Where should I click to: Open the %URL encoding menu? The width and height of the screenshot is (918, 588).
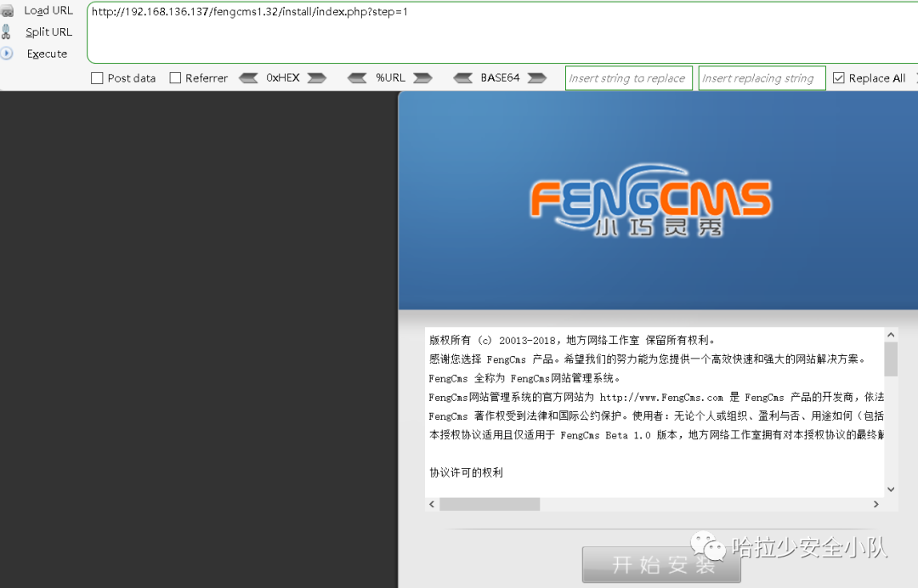(x=390, y=78)
